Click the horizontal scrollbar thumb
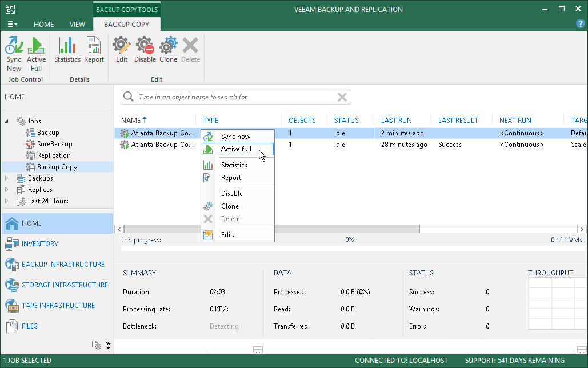588x368 pixels. (272, 229)
